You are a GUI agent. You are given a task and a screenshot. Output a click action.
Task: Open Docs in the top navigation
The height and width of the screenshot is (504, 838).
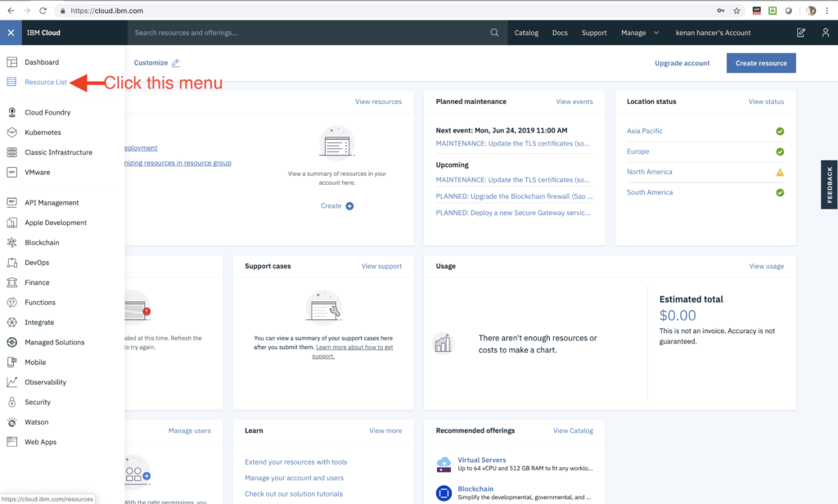click(x=560, y=33)
